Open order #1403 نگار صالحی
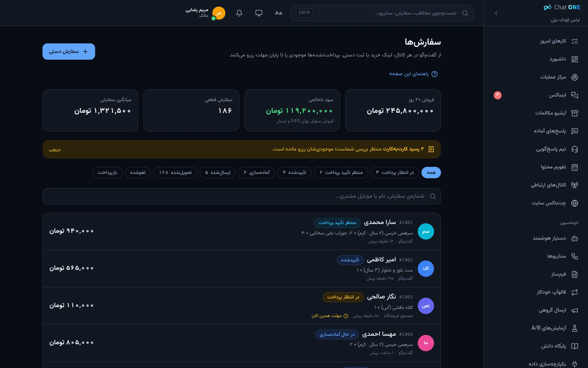 click(241, 306)
